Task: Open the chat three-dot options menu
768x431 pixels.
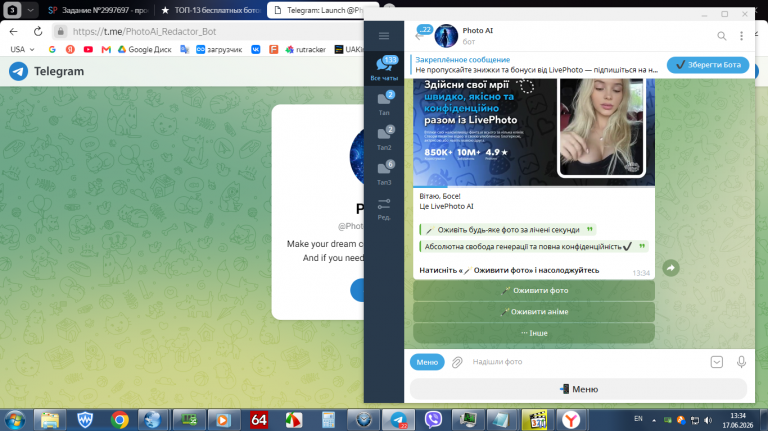Action: pyautogui.click(x=741, y=36)
